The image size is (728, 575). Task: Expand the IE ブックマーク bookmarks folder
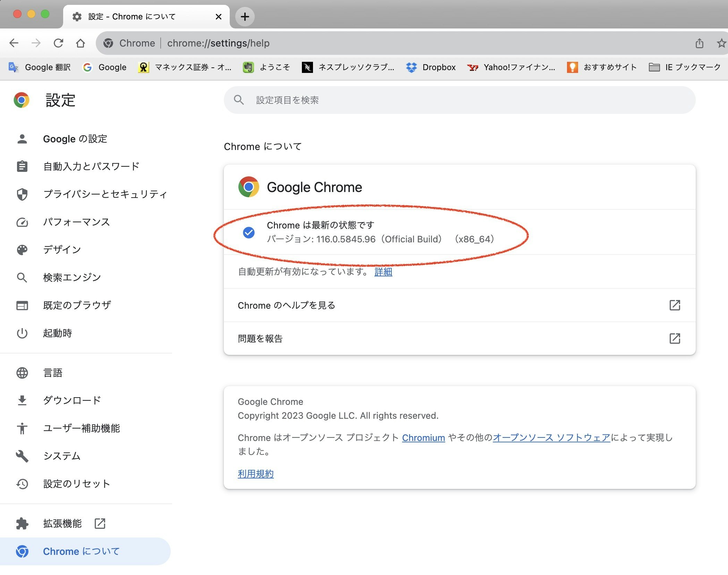click(685, 67)
